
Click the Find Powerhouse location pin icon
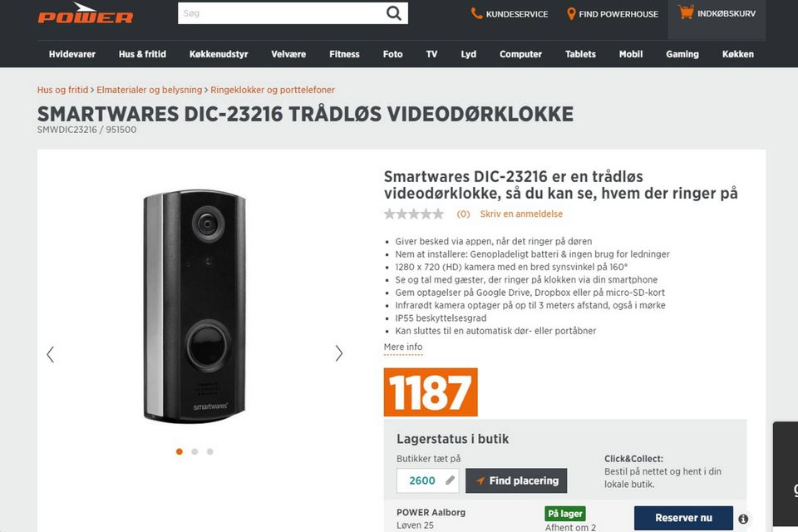click(x=571, y=14)
